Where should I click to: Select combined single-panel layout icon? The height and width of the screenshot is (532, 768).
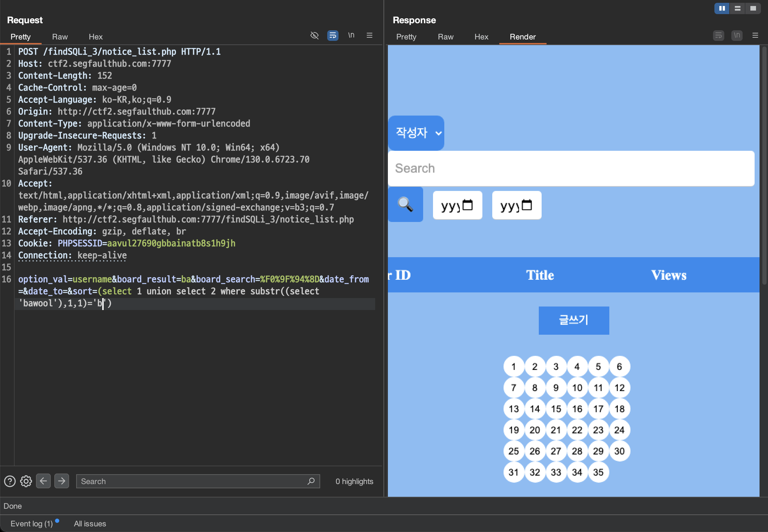point(753,8)
